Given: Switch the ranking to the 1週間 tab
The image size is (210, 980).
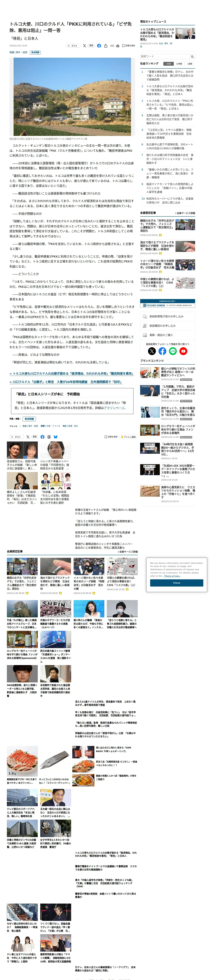Looking at the screenshot, I should [190, 64].
